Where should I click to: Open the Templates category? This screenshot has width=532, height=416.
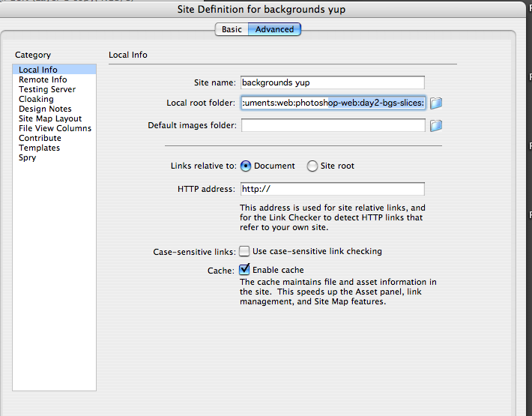(39, 148)
